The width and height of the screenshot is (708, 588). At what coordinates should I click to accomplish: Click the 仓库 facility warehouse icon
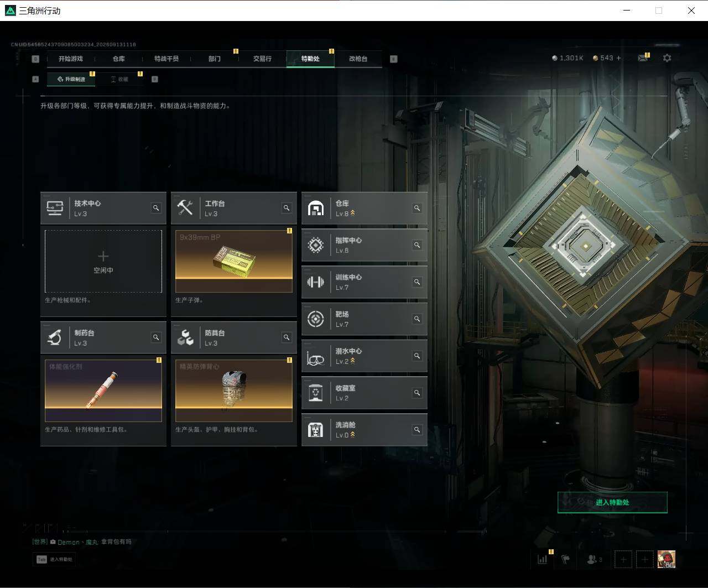pyautogui.click(x=315, y=208)
